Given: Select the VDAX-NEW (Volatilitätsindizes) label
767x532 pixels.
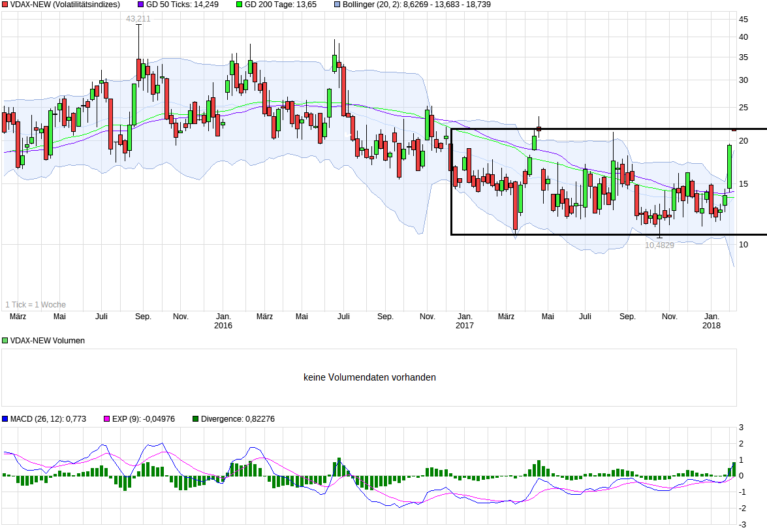Looking at the screenshot, I should 65,5.
